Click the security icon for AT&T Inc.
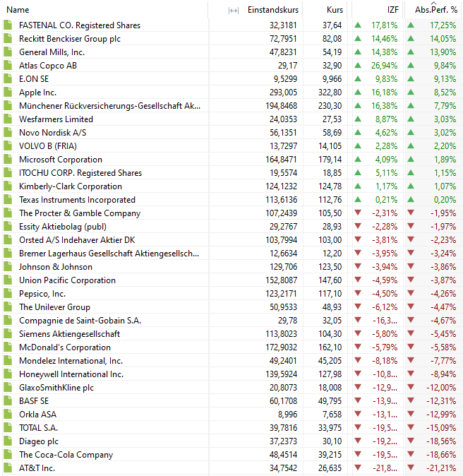The height and width of the screenshot is (476, 463). click(x=8, y=468)
